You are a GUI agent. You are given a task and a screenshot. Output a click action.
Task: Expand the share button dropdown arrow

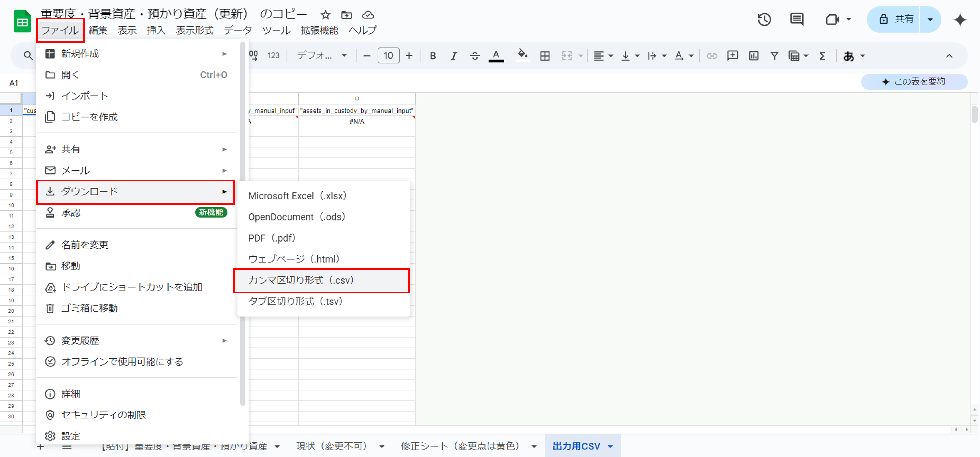930,19
